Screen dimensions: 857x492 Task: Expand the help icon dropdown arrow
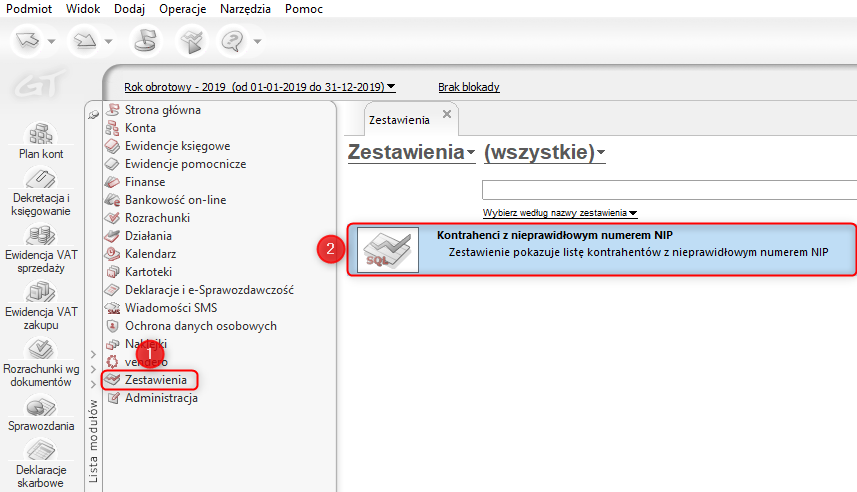click(257, 41)
